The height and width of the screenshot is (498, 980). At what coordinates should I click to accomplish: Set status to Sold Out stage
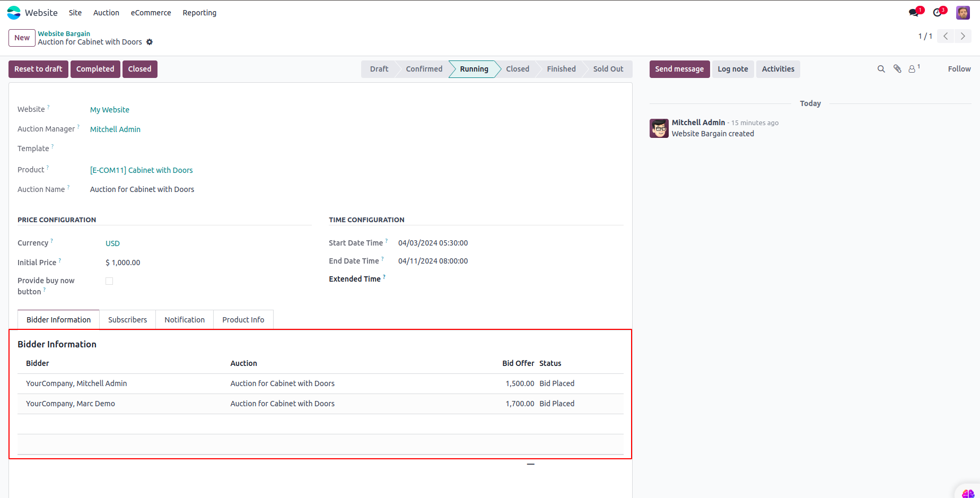coord(608,69)
